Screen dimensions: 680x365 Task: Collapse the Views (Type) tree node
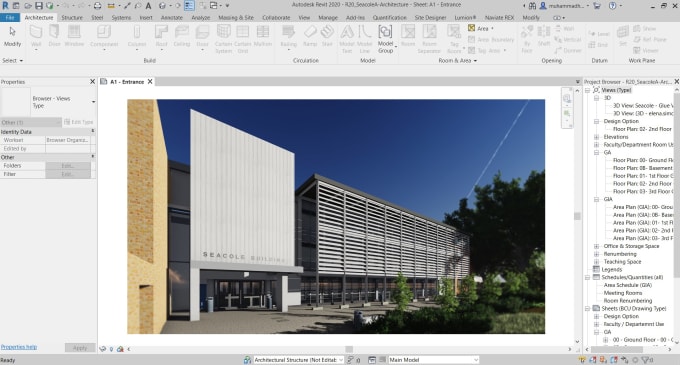pyautogui.click(x=588, y=90)
